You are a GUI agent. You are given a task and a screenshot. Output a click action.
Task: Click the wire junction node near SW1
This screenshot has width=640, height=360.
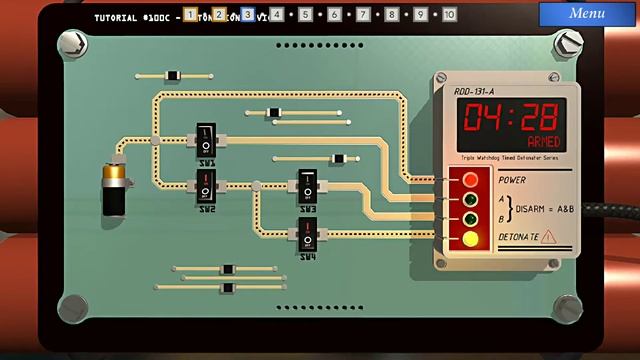click(x=155, y=140)
